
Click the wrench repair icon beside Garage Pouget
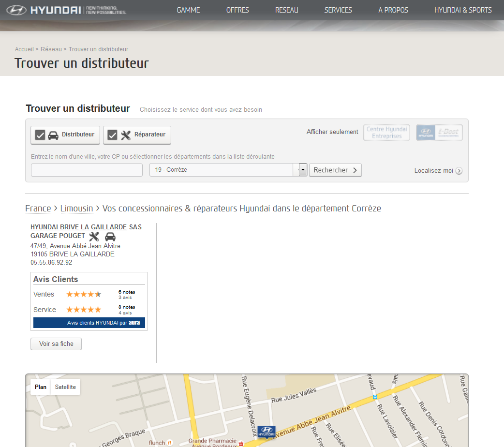point(94,237)
